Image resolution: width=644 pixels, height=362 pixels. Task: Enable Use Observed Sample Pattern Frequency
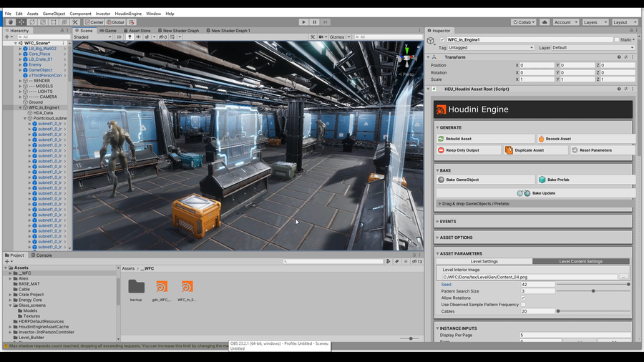[523, 305]
